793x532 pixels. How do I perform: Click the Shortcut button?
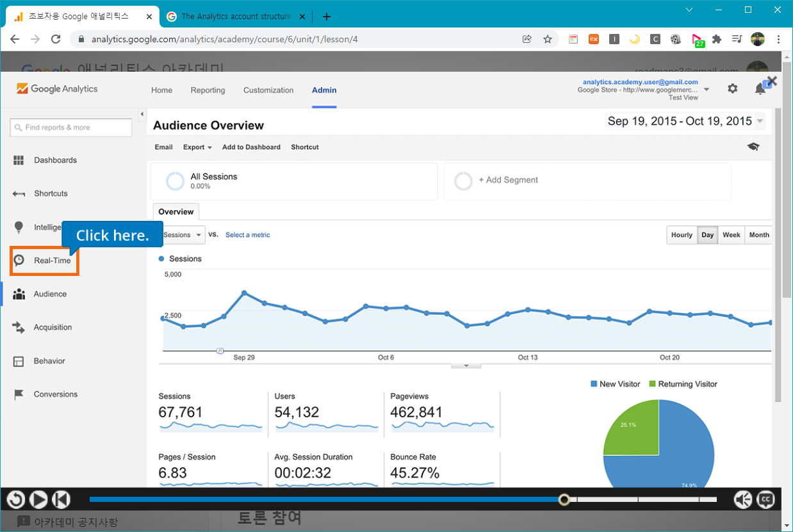point(305,147)
